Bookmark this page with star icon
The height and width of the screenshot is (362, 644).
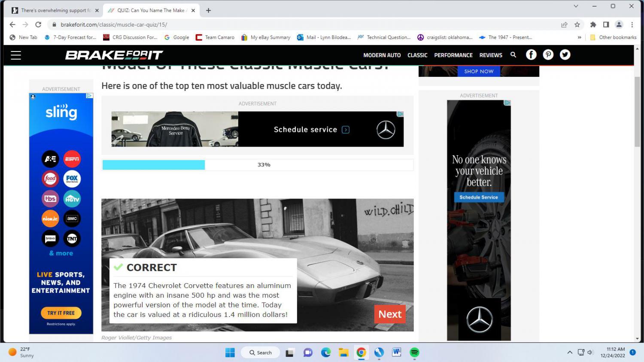coord(577,24)
